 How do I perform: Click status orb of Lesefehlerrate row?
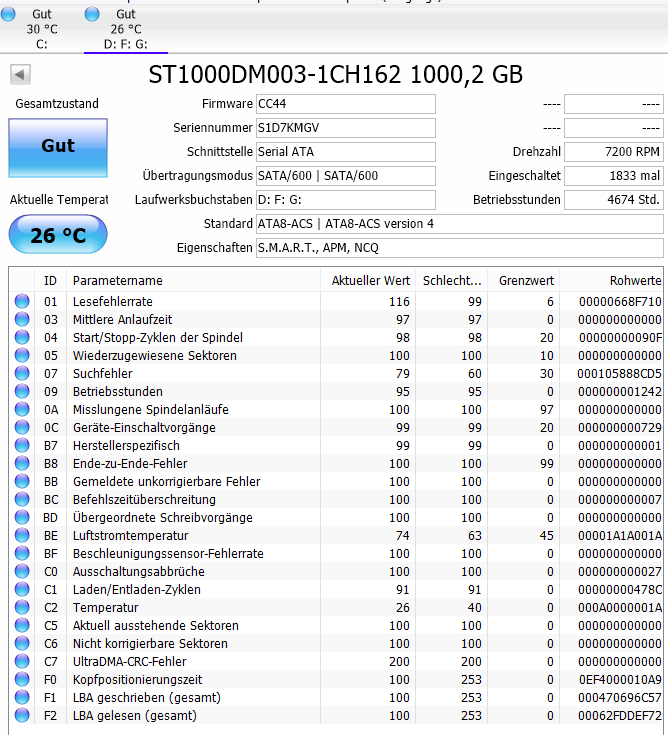[22, 301]
